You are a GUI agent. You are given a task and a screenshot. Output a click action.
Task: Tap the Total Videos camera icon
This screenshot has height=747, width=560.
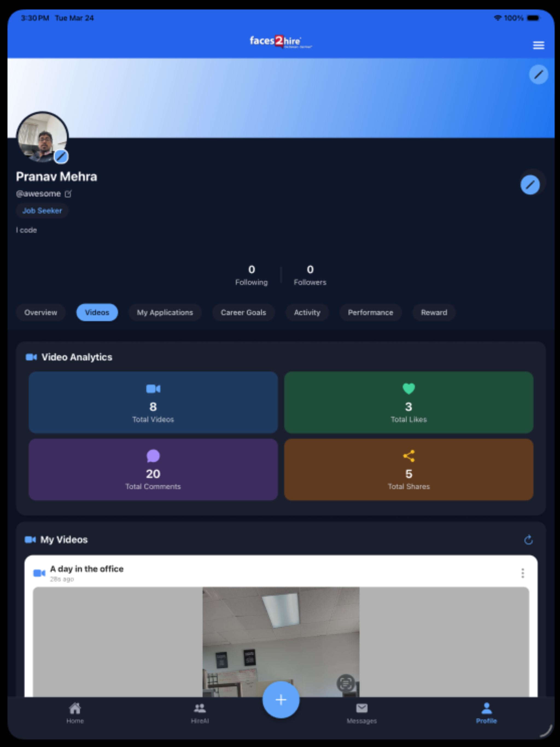pos(153,389)
